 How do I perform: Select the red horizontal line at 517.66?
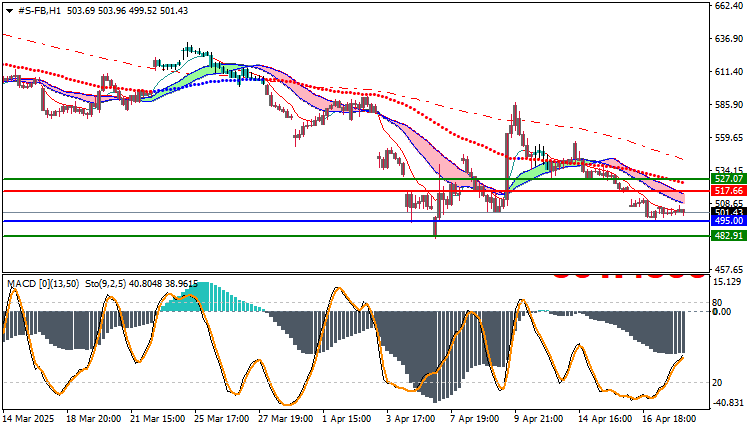coord(355,191)
